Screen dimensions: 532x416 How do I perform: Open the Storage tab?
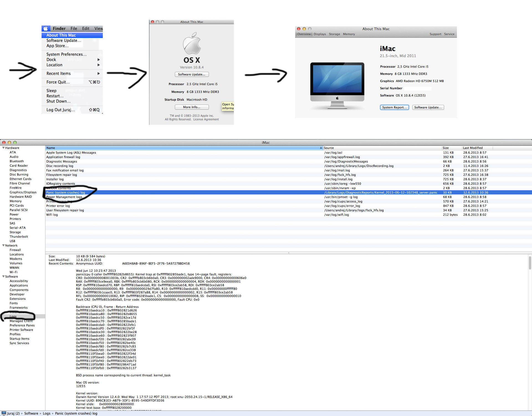[334, 34]
